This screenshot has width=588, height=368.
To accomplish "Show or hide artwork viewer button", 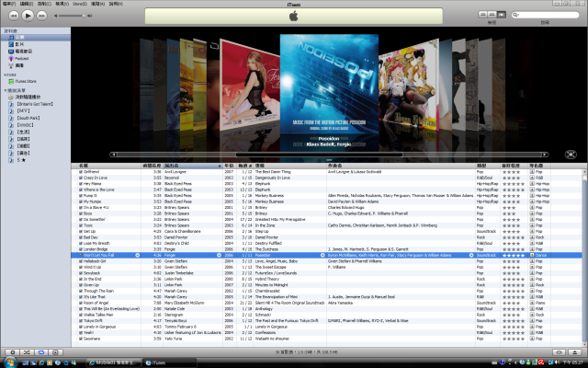I will point(55,352).
